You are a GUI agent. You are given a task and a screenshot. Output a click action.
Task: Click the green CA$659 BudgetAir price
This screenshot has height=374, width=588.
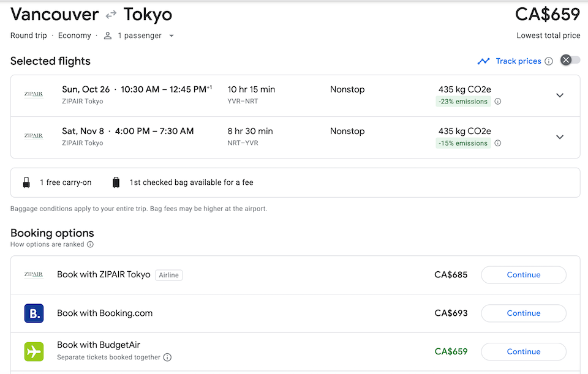[451, 351]
